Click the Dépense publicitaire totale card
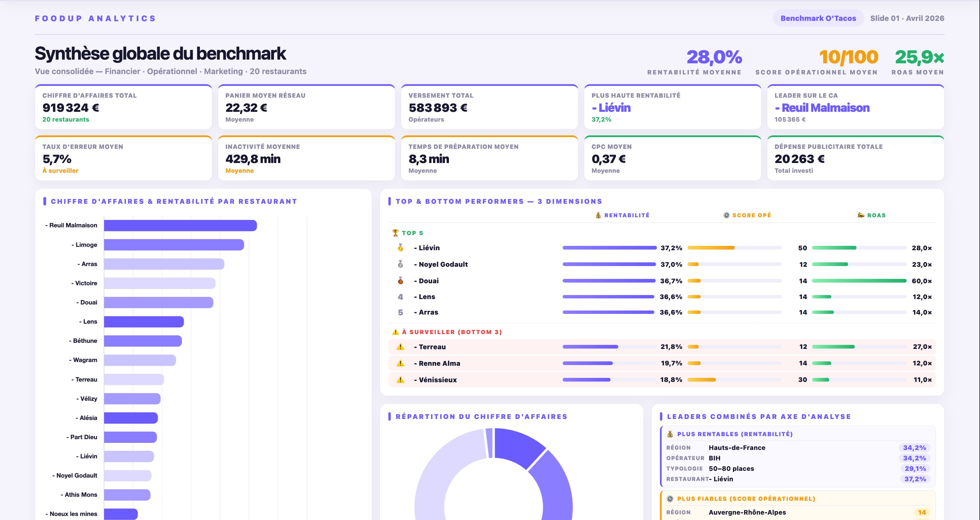 coord(855,158)
